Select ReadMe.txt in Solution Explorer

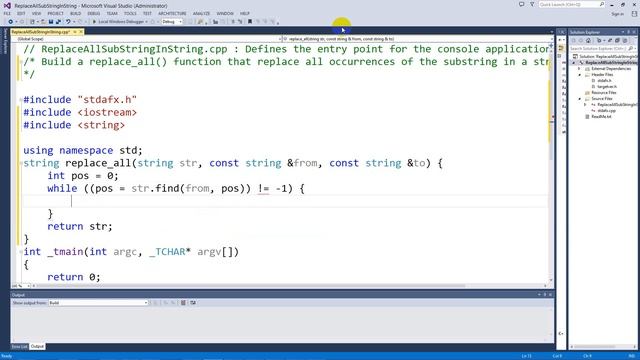(601, 117)
